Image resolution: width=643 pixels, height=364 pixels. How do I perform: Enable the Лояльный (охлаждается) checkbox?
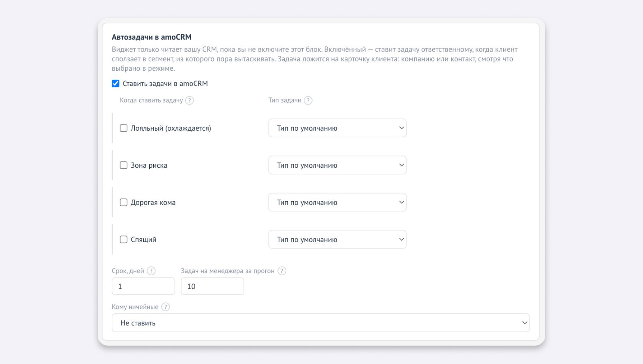(124, 128)
